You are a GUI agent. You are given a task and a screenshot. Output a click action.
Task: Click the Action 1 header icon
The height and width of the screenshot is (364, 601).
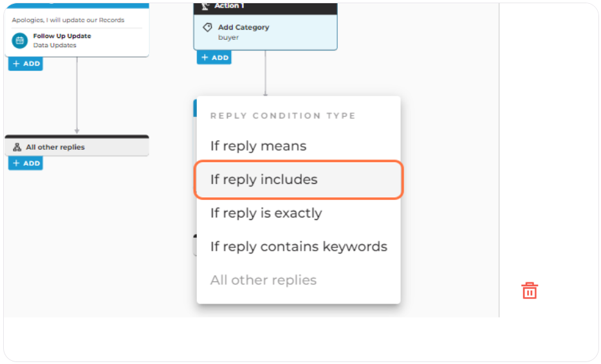pos(205,6)
